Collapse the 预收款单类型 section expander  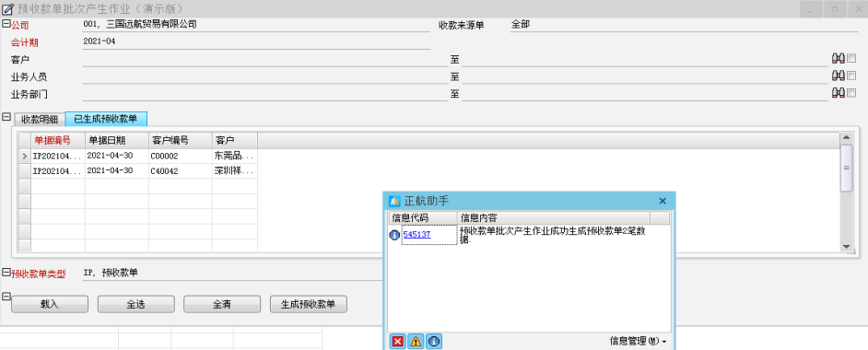click(6, 272)
